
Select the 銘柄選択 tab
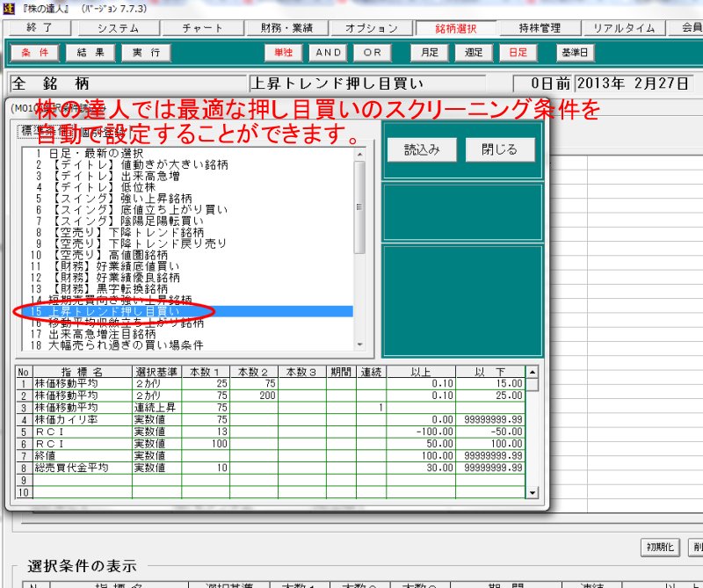pos(456,28)
